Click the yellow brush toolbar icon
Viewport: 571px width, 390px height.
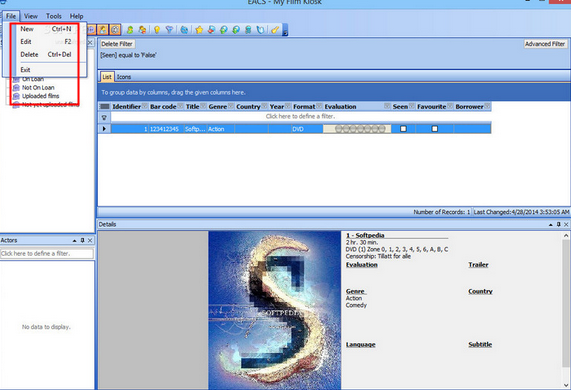[x=275, y=30]
